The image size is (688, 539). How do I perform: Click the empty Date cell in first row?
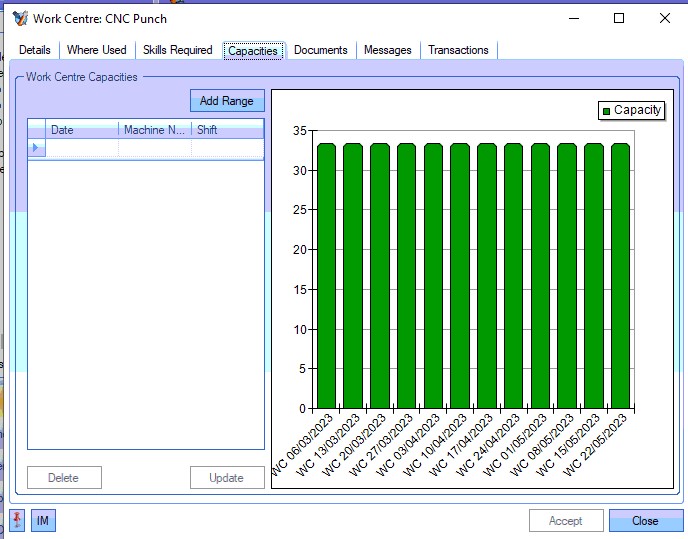click(82, 148)
